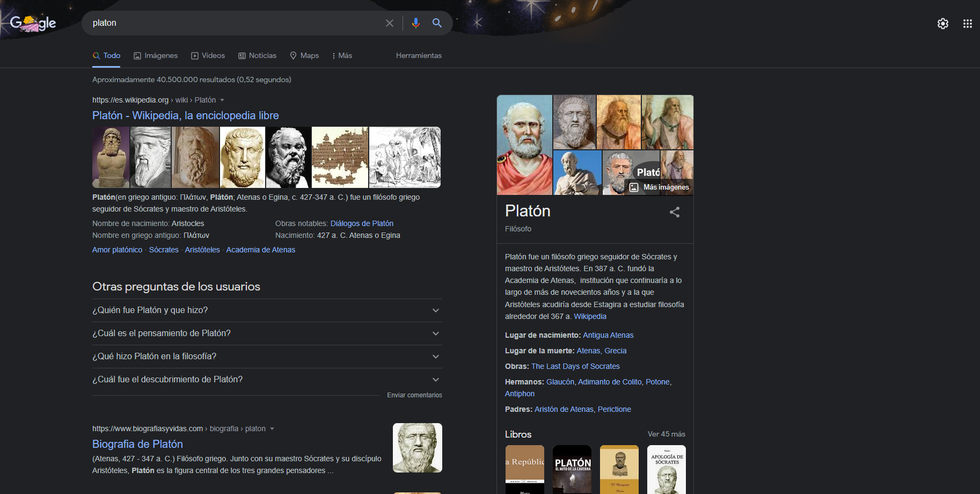
Task: Select the Todo tab
Action: click(106, 55)
